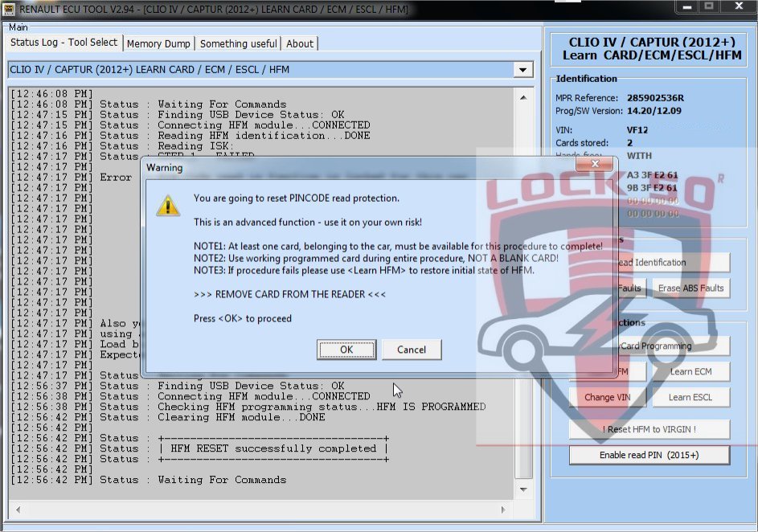The image size is (758, 532).
Task: Click the yellow warning triangle icon
Action: pyautogui.click(x=168, y=205)
